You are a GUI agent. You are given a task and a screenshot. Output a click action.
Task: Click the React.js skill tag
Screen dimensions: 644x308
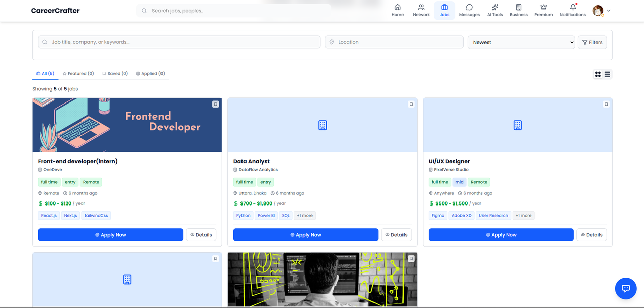point(49,215)
